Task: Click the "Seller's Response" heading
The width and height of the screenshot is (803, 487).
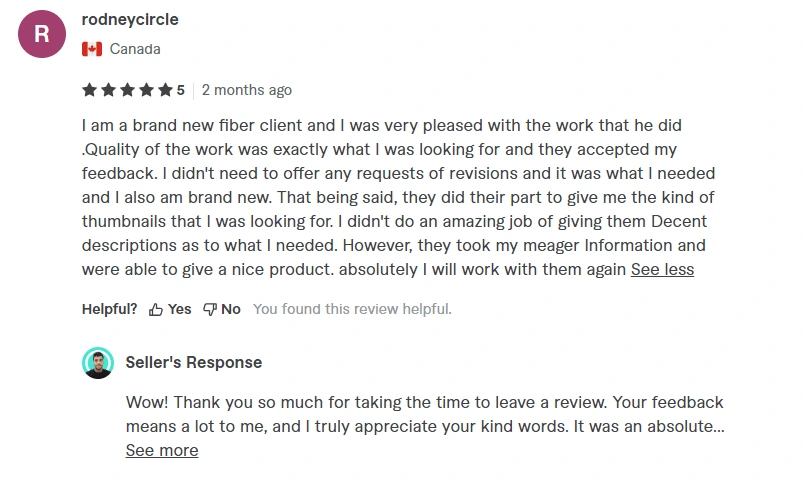Action: [x=194, y=363]
